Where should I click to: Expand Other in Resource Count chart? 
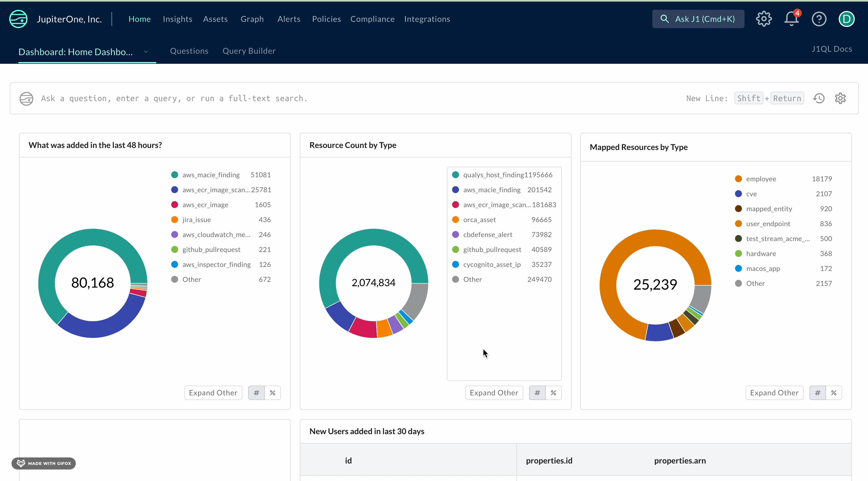(494, 392)
